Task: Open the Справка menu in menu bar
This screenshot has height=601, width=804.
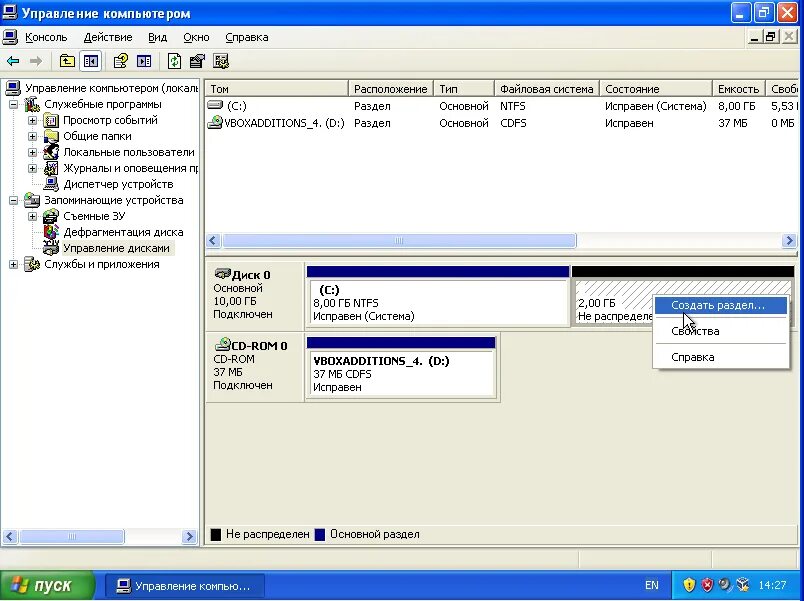Action: (247, 37)
